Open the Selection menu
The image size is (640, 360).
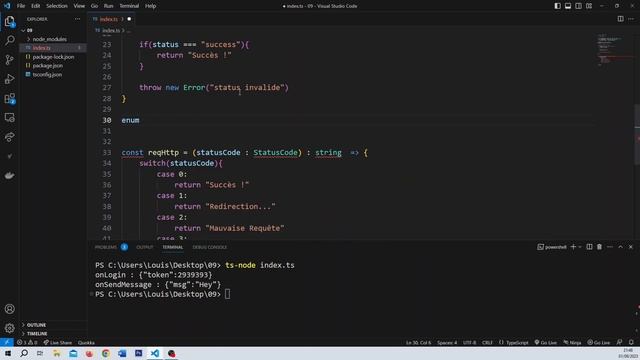[x=57, y=6]
